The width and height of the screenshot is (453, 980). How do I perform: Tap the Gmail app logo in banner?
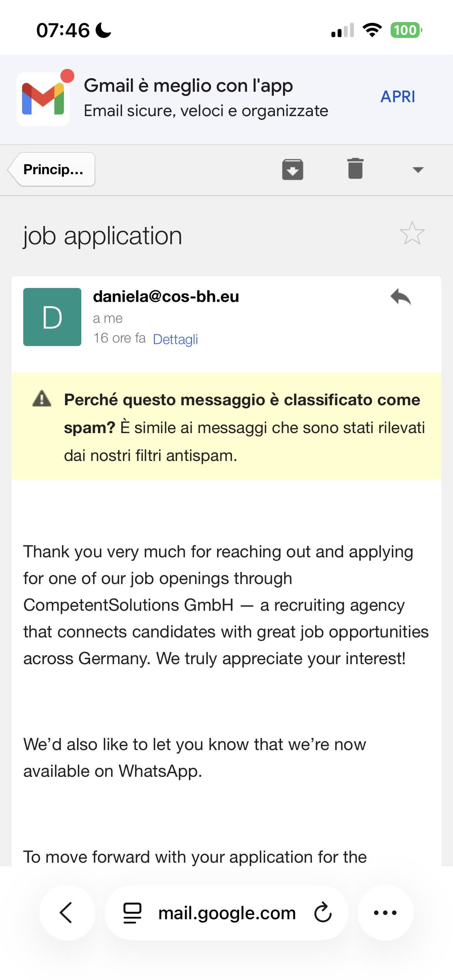click(43, 99)
